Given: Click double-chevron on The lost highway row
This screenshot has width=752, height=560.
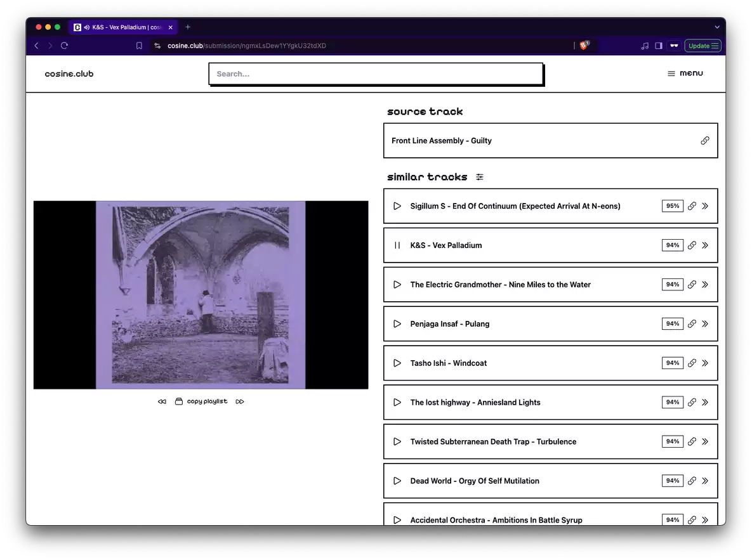Looking at the screenshot, I should coord(705,403).
